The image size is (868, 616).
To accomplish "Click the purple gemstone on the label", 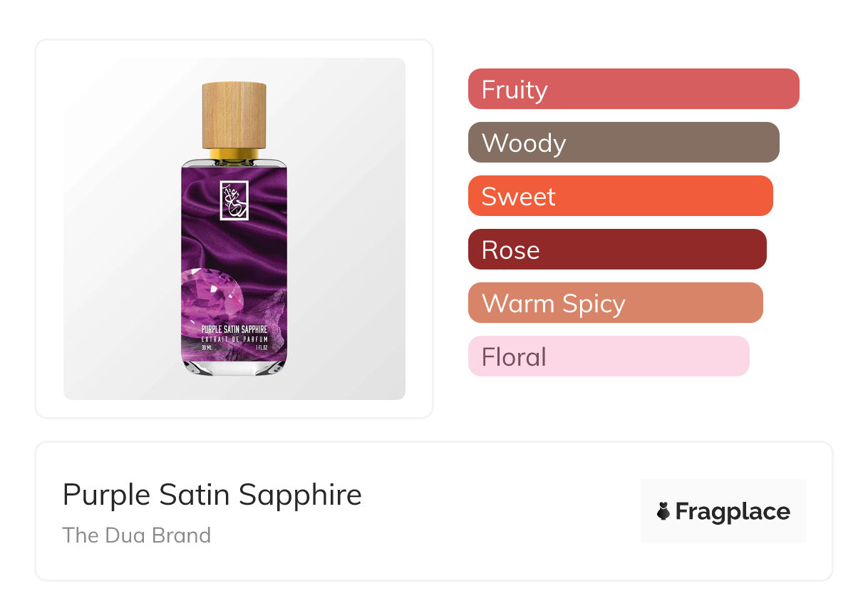I will pyautogui.click(x=212, y=299).
